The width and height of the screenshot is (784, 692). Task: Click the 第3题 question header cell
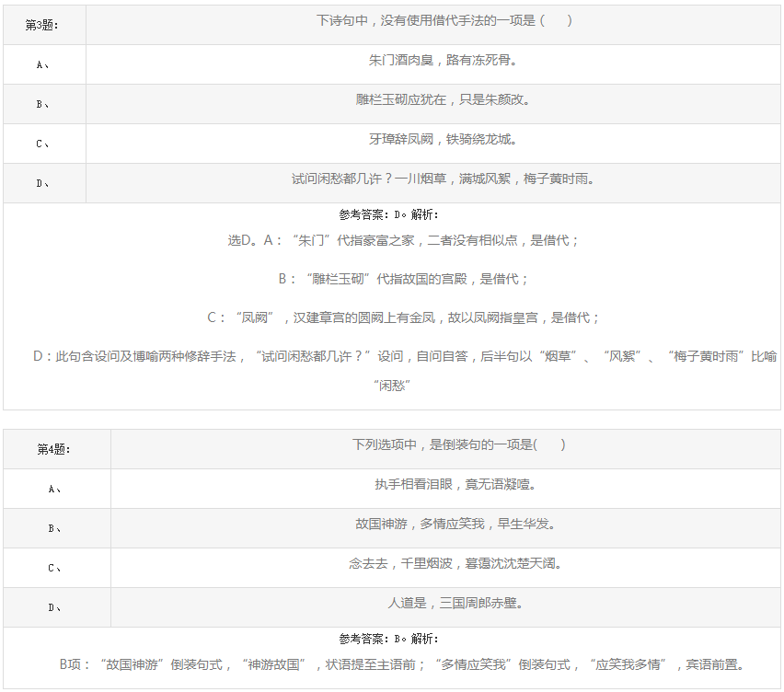click(x=43, y=25)
